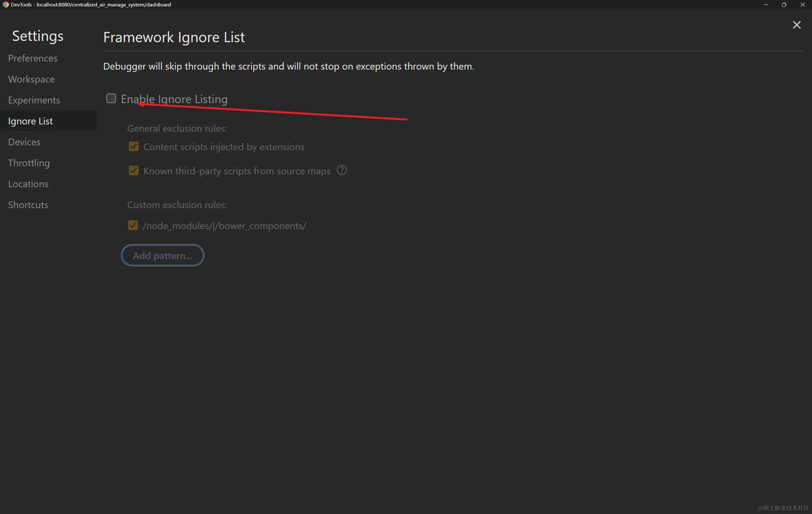Close the DevTools window
This screenshot has height=514, width=812.
pyautogui.click(x=803, y=5)
